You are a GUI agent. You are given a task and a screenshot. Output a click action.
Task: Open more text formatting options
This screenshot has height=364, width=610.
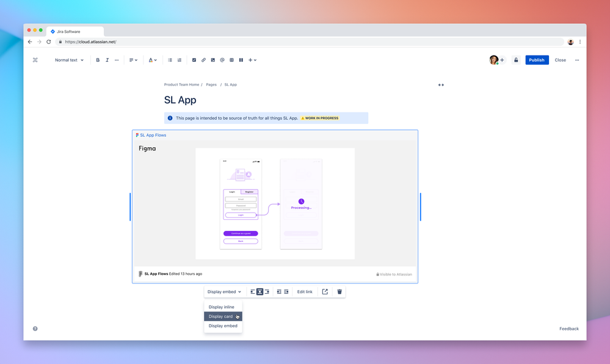click(x=117, y=60)
